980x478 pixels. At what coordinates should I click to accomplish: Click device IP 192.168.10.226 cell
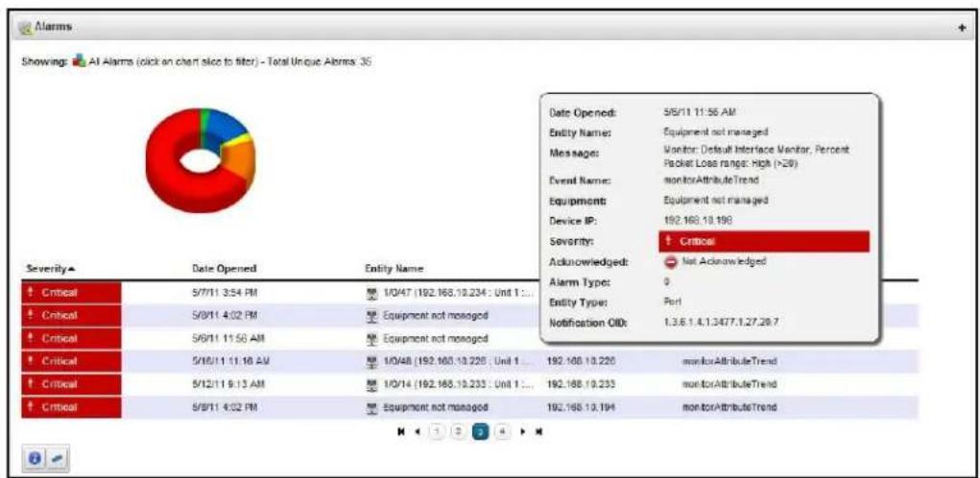click(582, 361)
